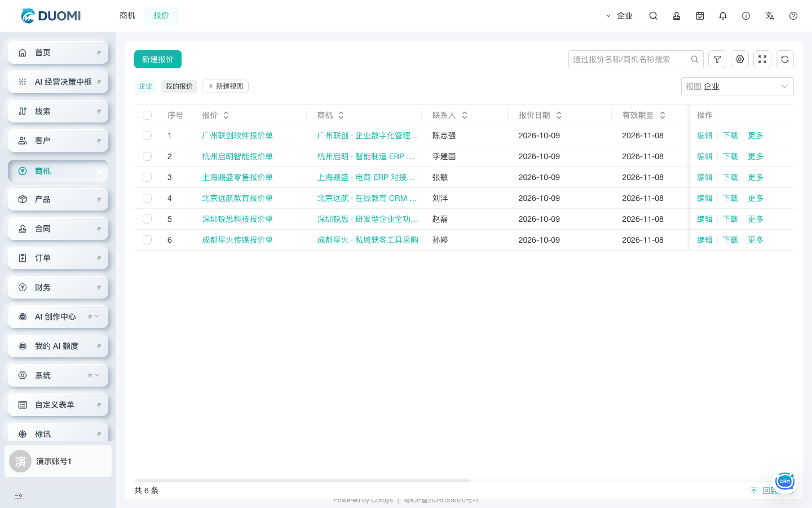
Task: Check the row for 广州联创软件报价单
Action: [147, 135]
